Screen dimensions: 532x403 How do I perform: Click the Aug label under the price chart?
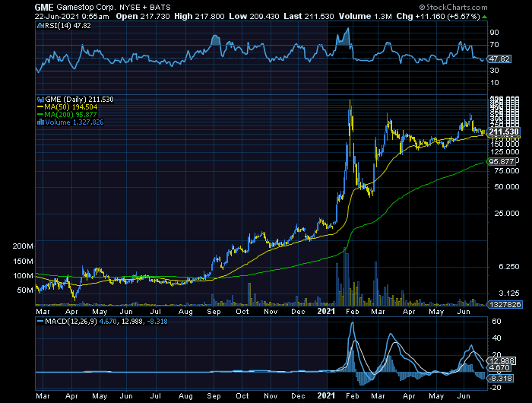185,312
